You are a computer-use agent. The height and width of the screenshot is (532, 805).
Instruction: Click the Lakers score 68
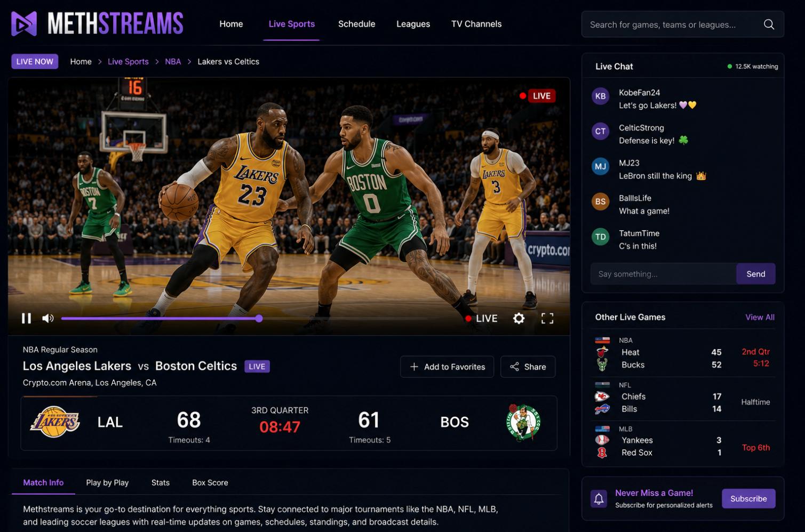click(x=189, y=420)
